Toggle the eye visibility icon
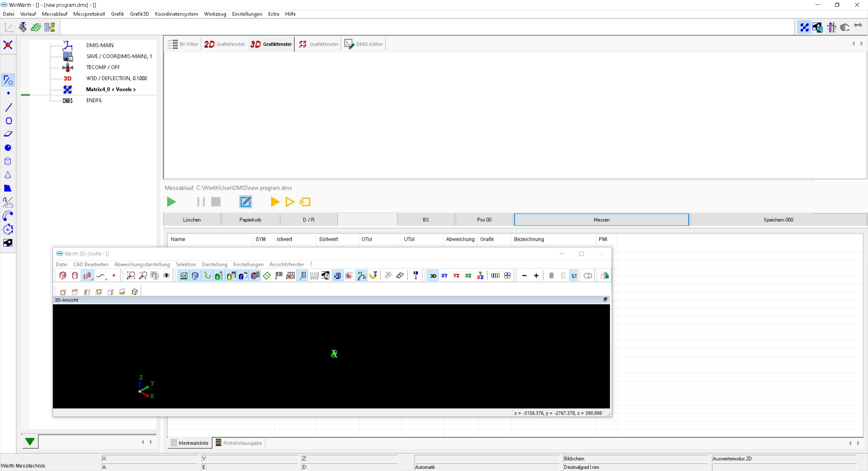This screenshot has height=471, width=868. (166, 275)
